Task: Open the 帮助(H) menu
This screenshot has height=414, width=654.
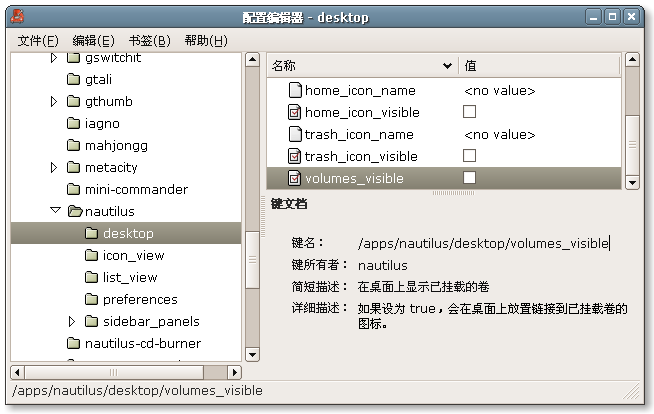Action: click(x=206, y=41)
